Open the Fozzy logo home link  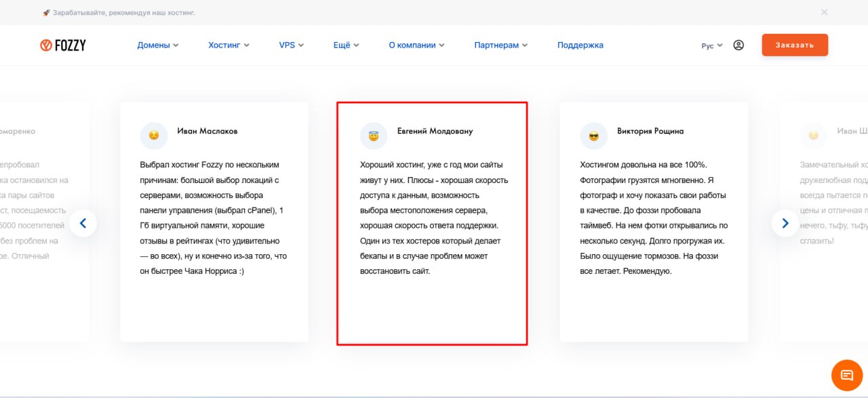pyautogui.click(x=63, y=45)
